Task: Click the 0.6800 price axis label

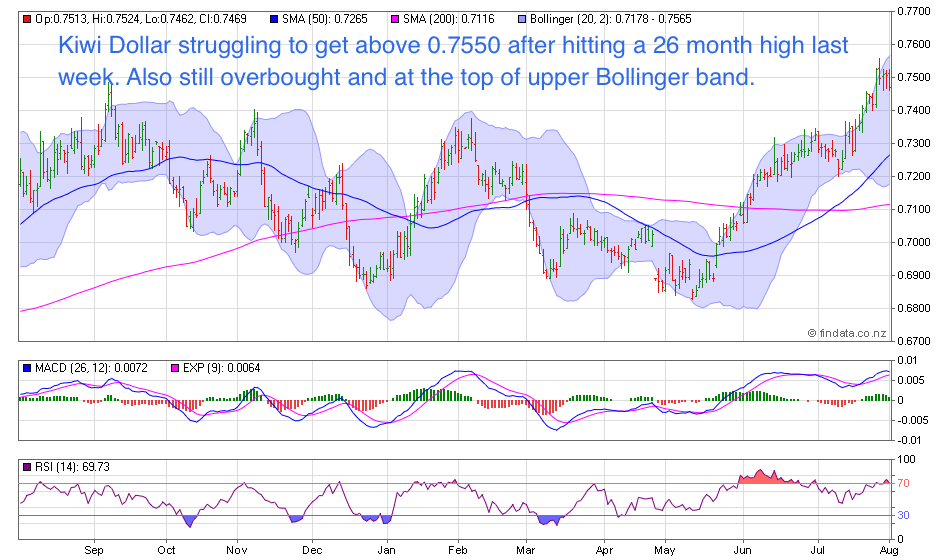Action: pyautogui.click(x=914, y=308)
